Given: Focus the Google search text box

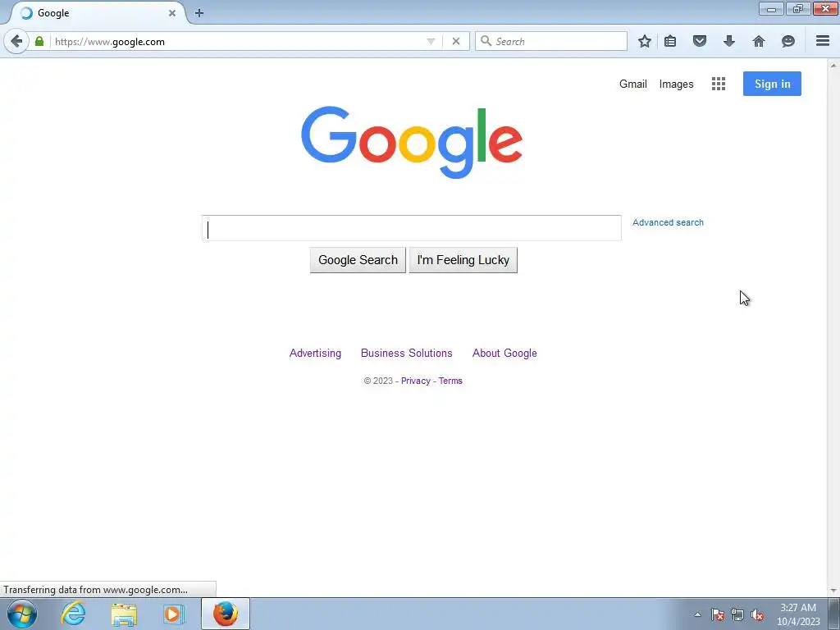Looking at the screenshot, I should click(x=412, y=228).
